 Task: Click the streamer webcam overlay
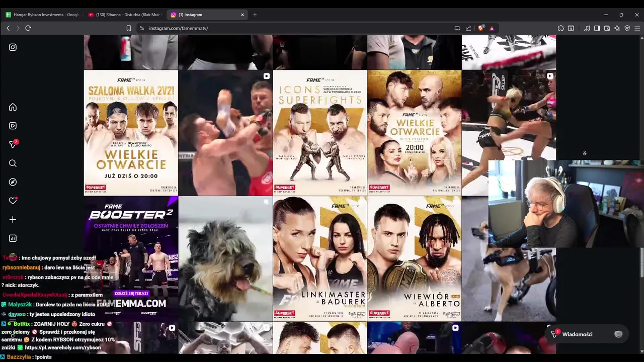pyautogui.click(x=566, y=204)
